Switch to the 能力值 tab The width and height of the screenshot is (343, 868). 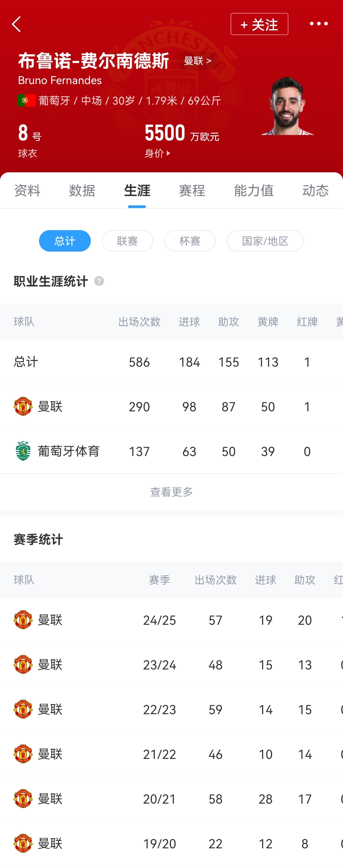point(254,191)
